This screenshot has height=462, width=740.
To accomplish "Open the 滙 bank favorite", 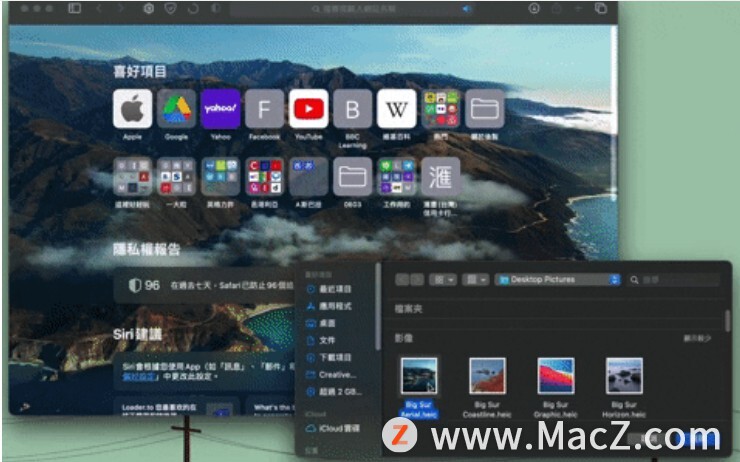I will point(440,176).
